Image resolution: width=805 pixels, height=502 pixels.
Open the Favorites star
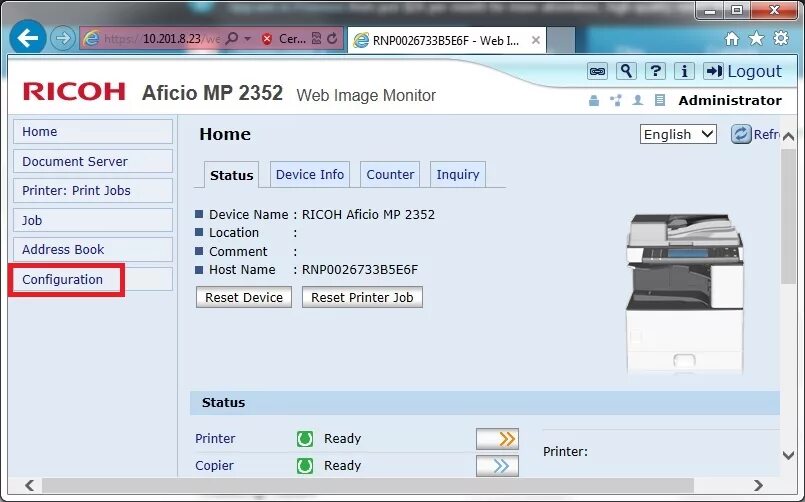(x=756, y=38)
